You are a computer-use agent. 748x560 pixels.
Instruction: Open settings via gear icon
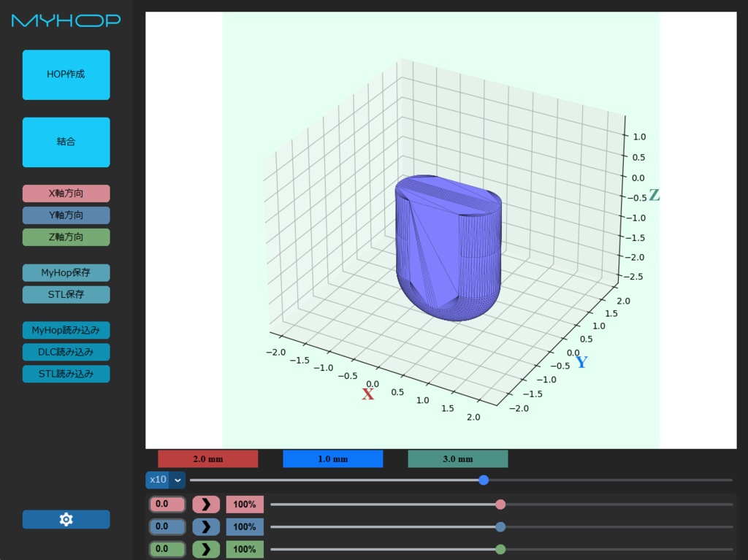[x=66, y=519]
